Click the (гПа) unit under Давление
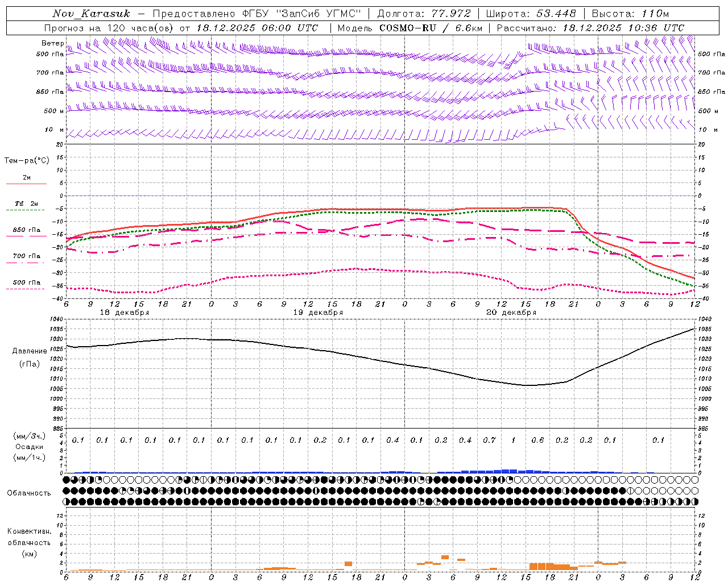 (x=30, y=364)
